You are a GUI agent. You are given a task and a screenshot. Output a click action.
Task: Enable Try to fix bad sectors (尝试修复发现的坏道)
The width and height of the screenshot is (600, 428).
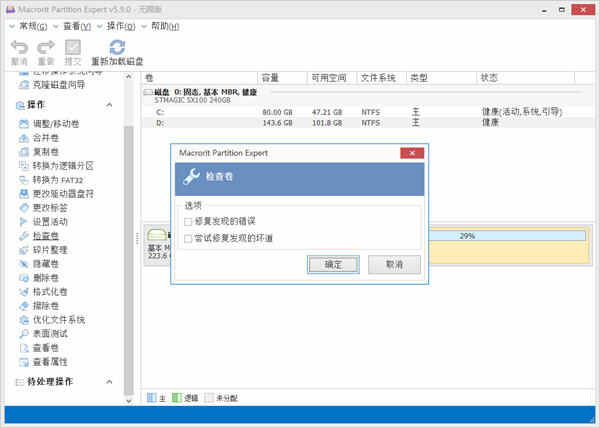click(188, 239)
